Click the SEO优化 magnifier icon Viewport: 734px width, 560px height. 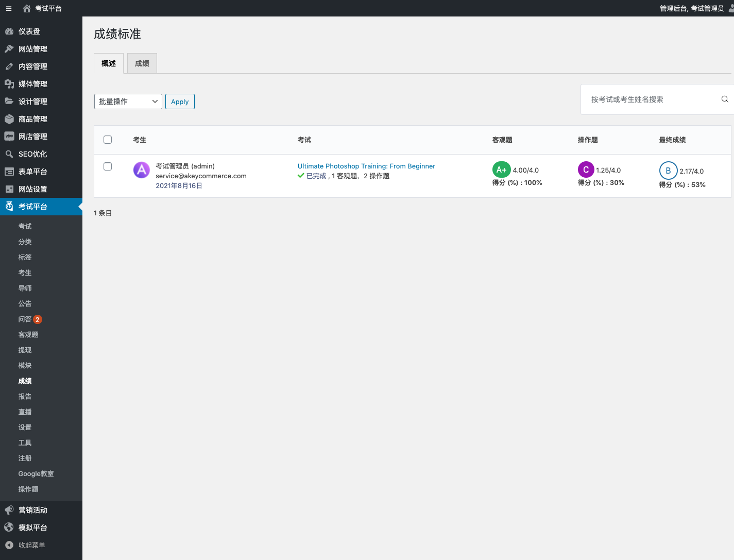9,154
